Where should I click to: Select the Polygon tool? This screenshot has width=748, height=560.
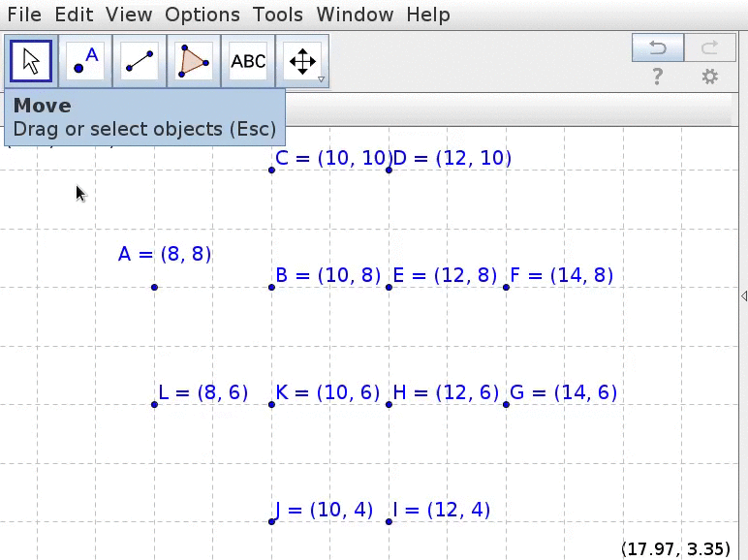[194, 61]
